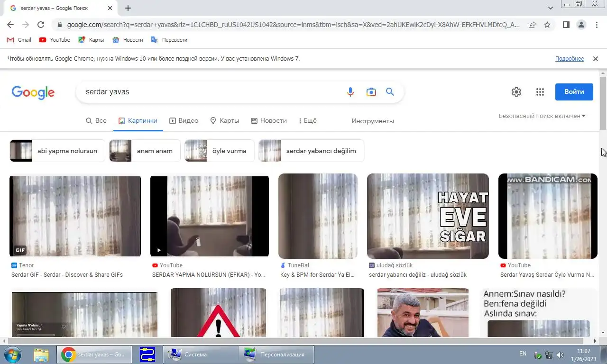Go forward using the browser forward arrow

26,25
